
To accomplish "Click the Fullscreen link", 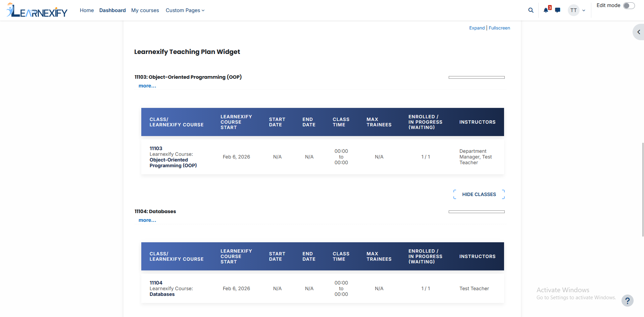I will 499,28.
